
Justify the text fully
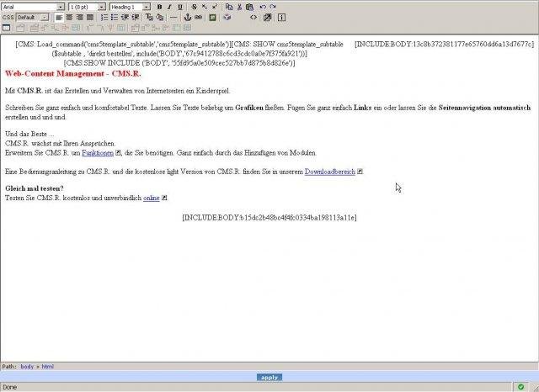[x=90, y=17]
